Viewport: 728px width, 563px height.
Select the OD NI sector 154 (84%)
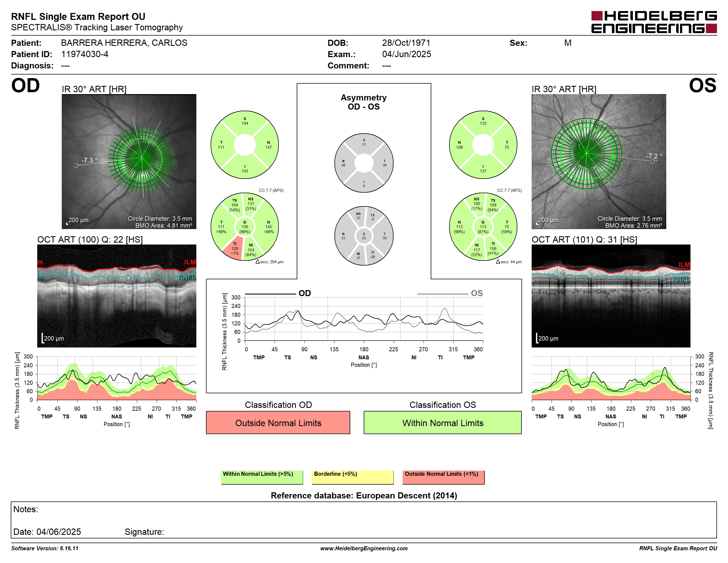(x=251, y=250)
